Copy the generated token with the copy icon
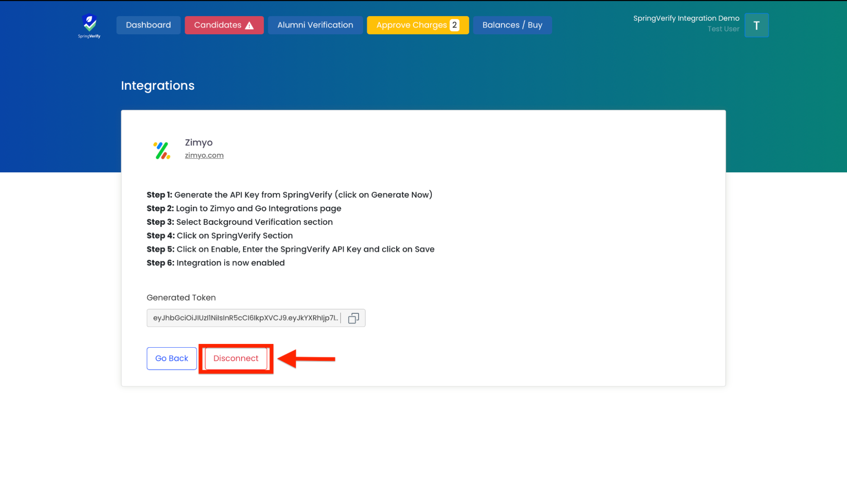This screenshot has width=847, height=504. (353, 318)
